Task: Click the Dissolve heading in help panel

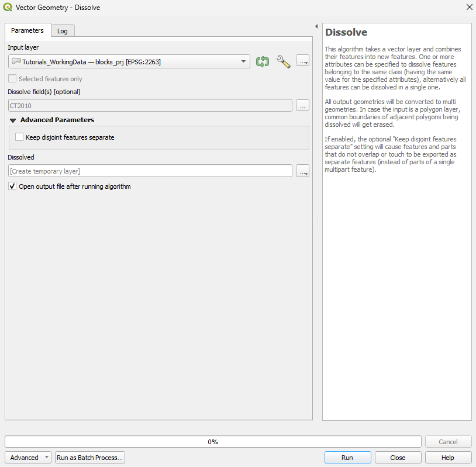Action: point(346,32)
